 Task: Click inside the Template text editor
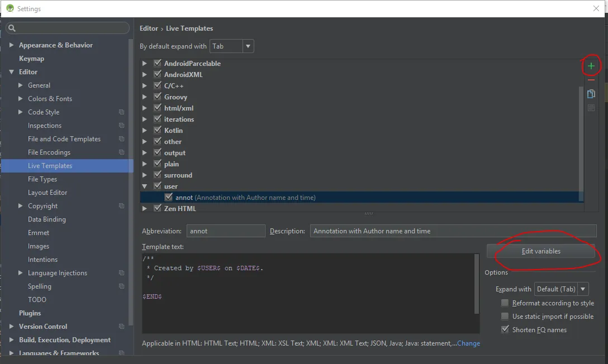pos(308,293)
